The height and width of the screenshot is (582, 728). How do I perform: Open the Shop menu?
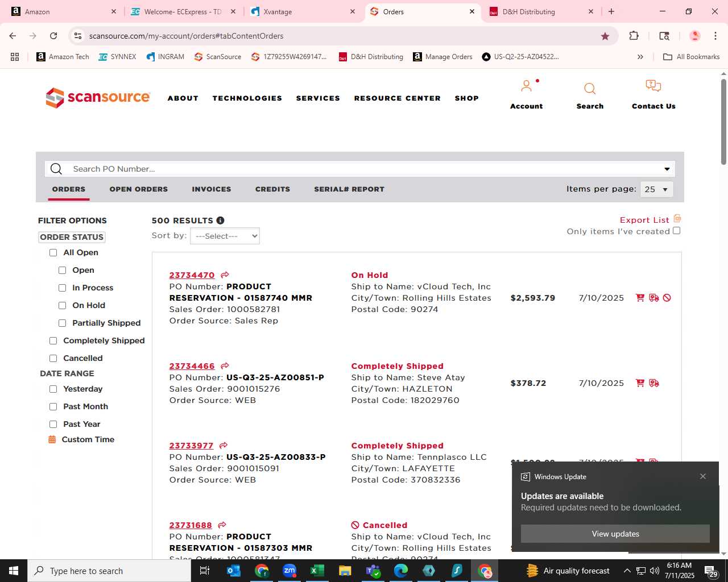pyautogui.click(x=467, y=98)
